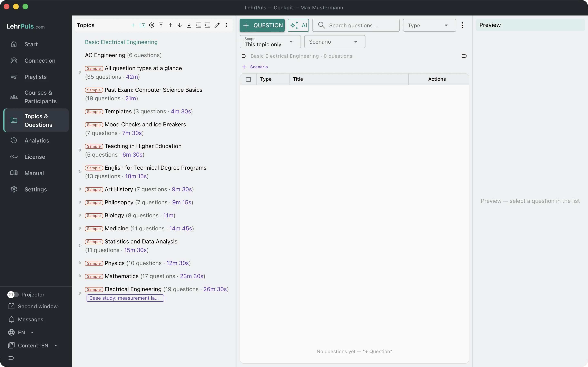Go to Playlists section
Viewport: 588px width, 367px height.
(x=36, y=77)
